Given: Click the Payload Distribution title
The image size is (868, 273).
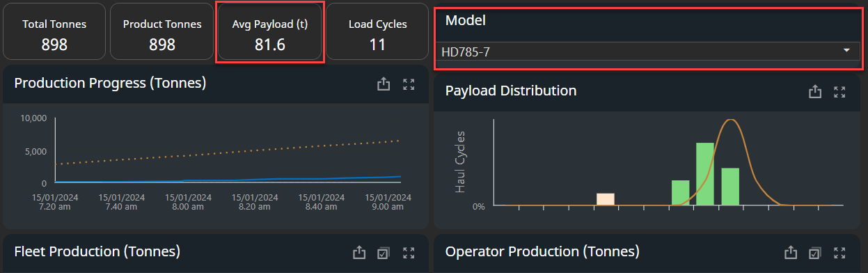Looking at the screenshot, I should click(x=511, y=91).
